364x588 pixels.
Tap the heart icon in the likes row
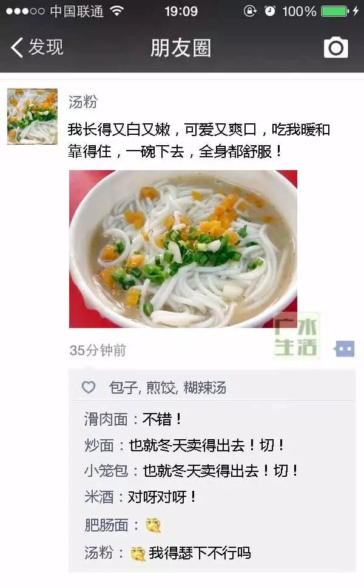(x=89, y=387)
